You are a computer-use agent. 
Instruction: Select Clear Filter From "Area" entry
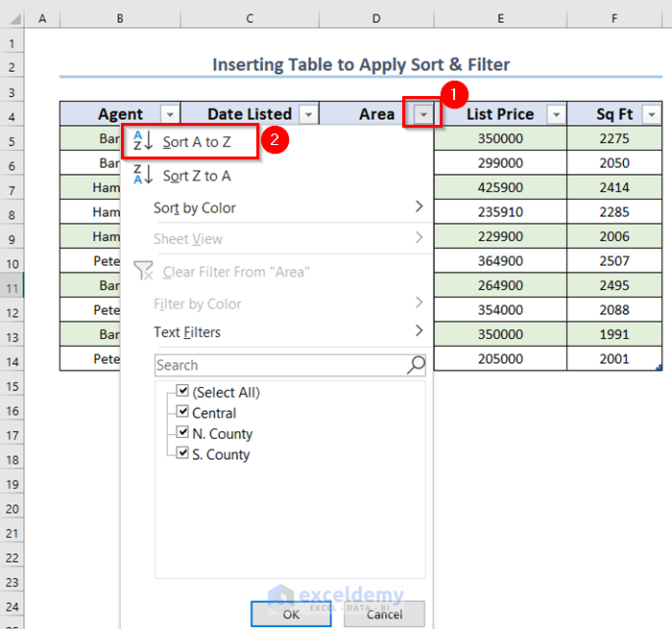276,272
